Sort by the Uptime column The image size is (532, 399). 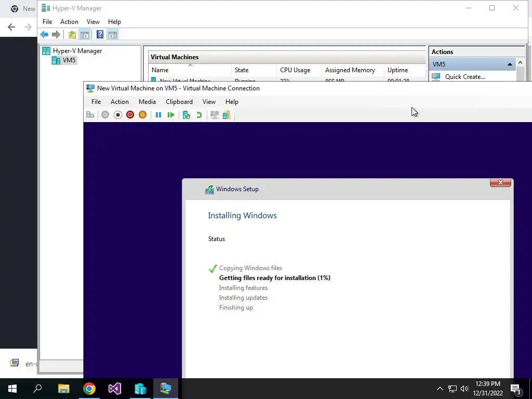point(405,70)
